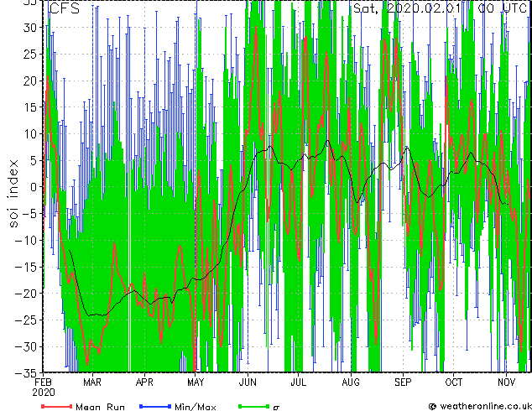This screenshot has width=532, height=411.
Task: Click the red Mean Run legend swatch
Action: [x=57, y=406]
